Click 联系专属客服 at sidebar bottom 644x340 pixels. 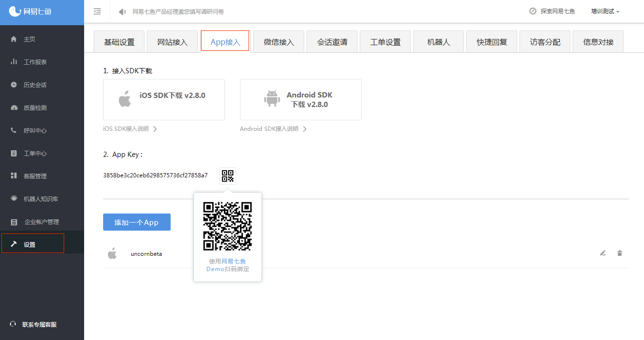pos(39,324)
